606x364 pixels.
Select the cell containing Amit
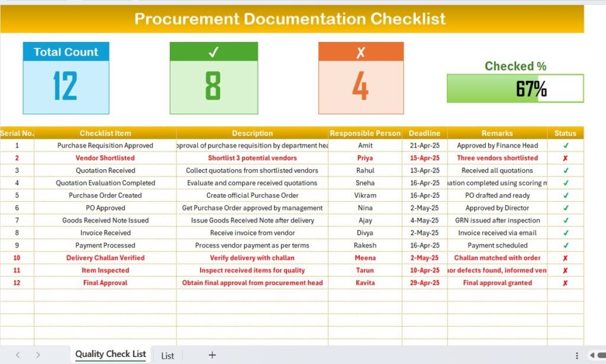pyautogui.click(x=365, y=145)
